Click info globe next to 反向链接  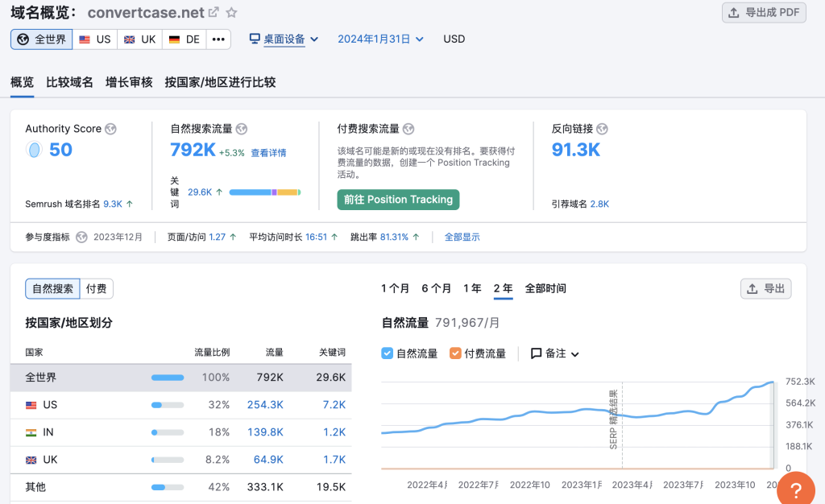point(603,129)
